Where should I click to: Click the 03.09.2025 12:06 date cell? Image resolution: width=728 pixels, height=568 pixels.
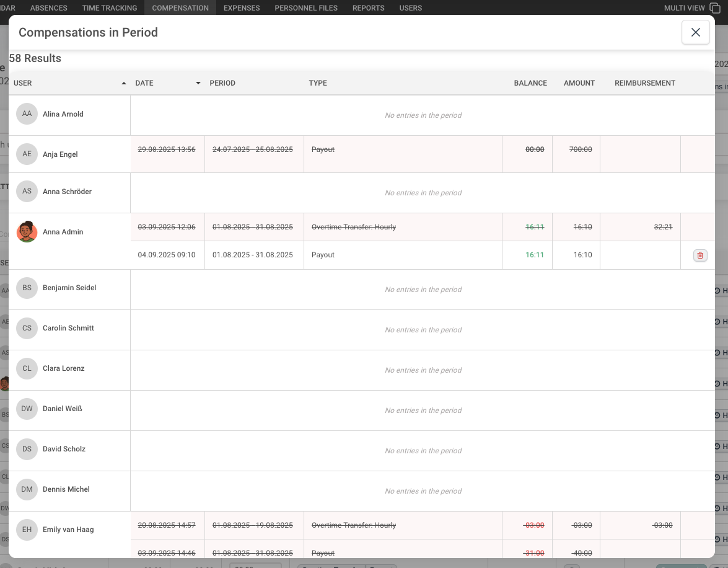167,228
